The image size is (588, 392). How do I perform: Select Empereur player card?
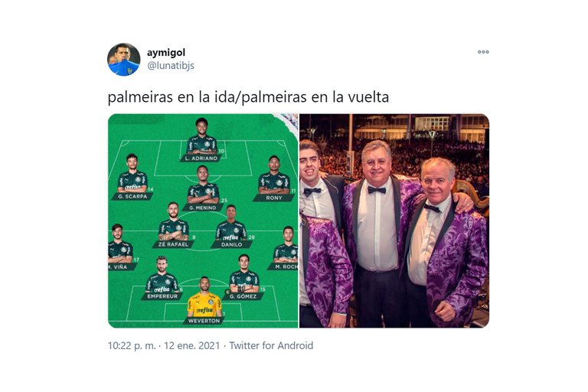click(162, 278)
